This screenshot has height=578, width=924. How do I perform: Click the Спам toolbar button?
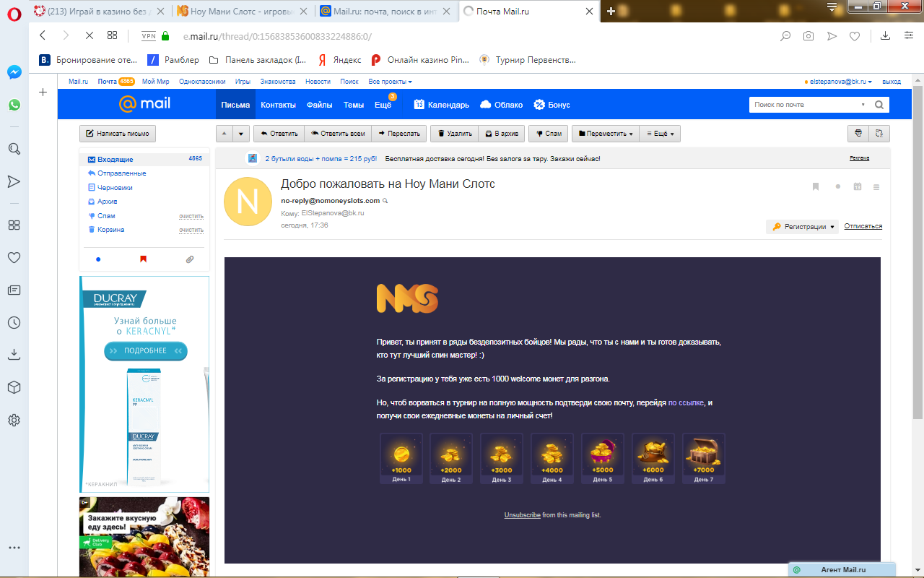tap(548, 134)
